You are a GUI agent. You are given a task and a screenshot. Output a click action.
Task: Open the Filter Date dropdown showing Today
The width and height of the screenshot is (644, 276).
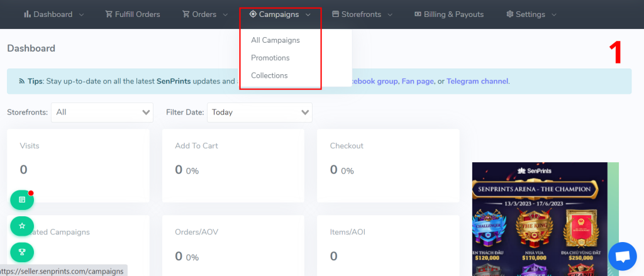[260, 112]
